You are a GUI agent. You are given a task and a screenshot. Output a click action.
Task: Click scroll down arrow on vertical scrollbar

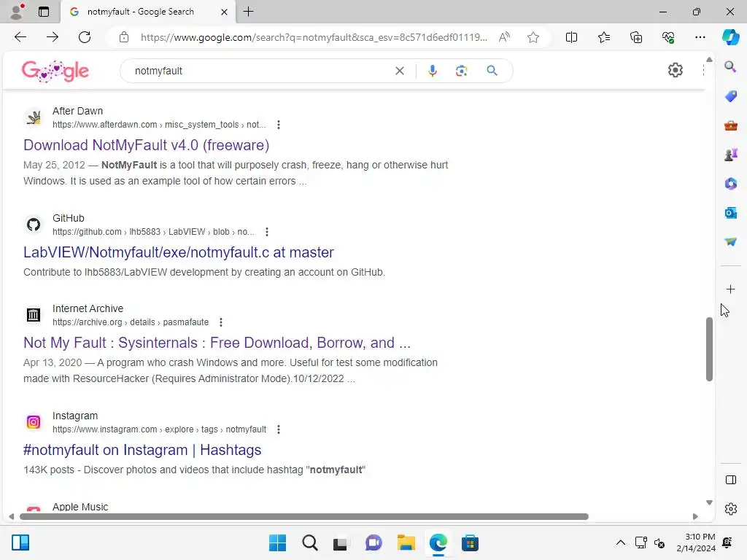click(709, 502)
